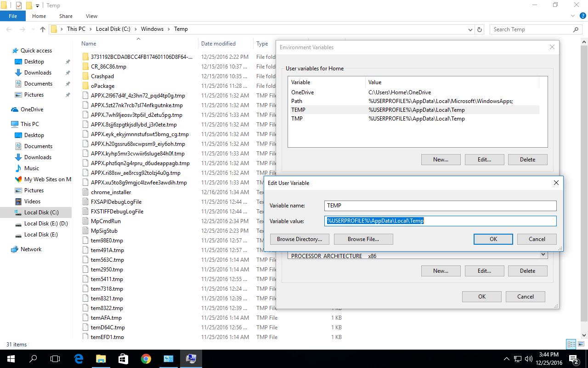
Task: Open Google Chrome from the taskbar
Action: [x=146, y=358]
